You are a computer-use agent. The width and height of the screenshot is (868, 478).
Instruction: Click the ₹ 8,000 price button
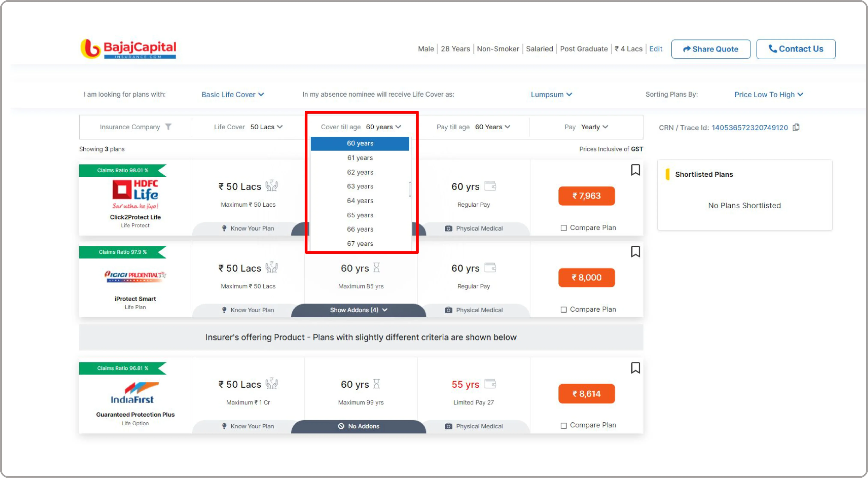click(x=586, y=278)
